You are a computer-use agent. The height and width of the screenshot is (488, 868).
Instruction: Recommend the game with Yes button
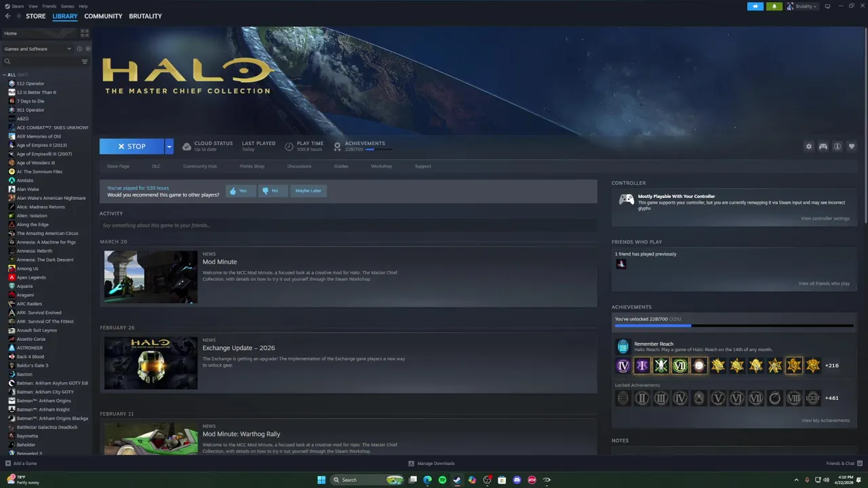point(241,191)
